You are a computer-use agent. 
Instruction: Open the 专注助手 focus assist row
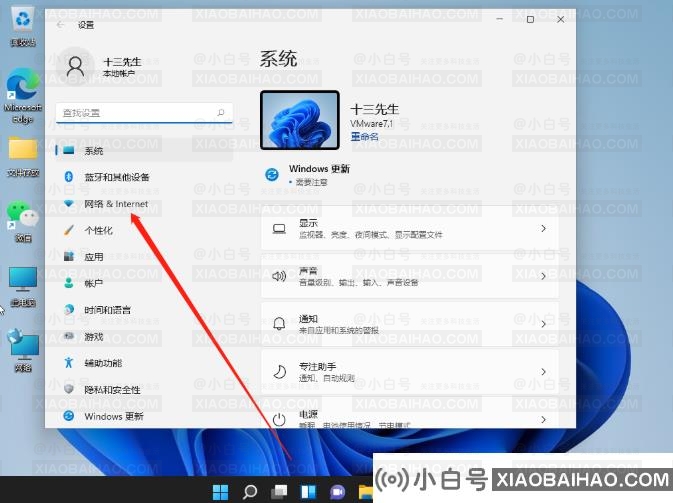pos(410,371)
